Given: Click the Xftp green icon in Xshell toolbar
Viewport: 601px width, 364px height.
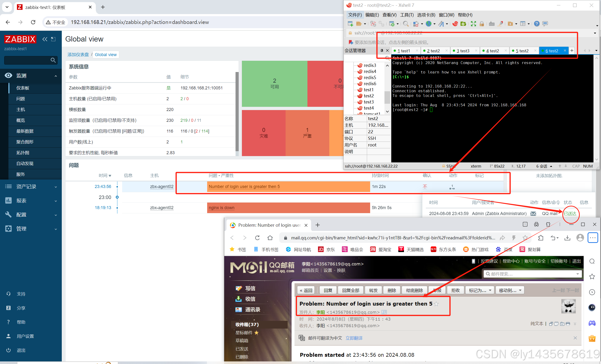Looking at the screenshot, I should point(463,24).
